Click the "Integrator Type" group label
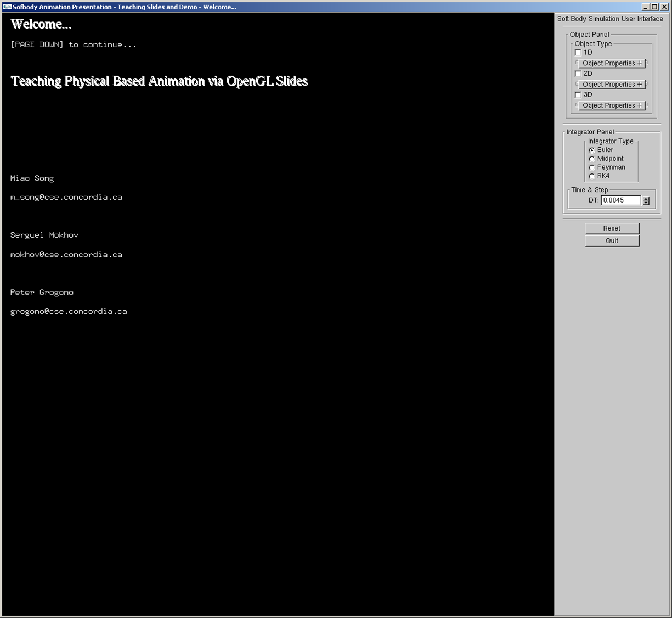Viewport: 672px width, 618px height. pyautogui.click(x=611, y=141)
